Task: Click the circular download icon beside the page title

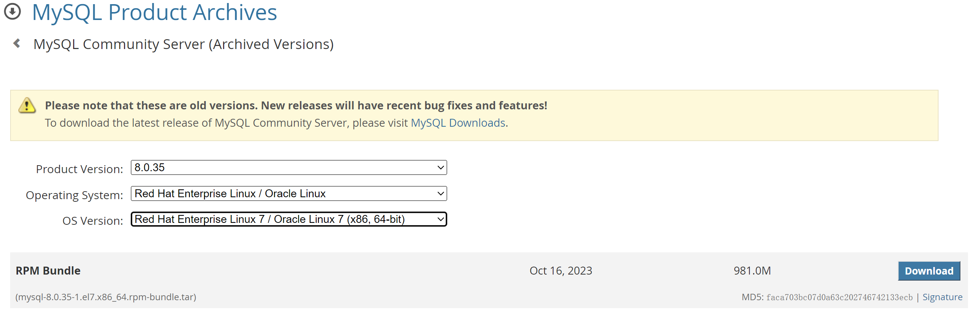Action: tap(12, 11)
